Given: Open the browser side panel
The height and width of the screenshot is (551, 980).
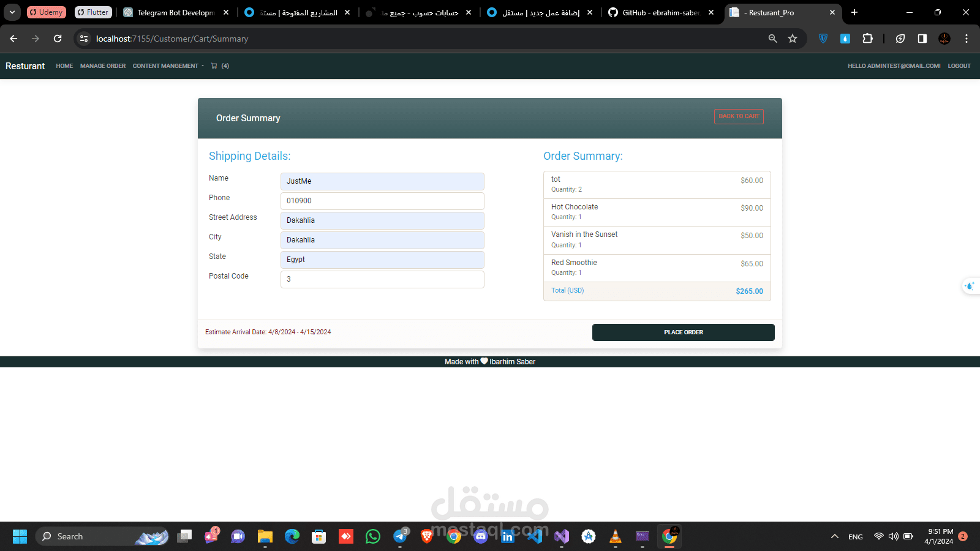Looking at the screenshot, I should [x=922, y=39].
